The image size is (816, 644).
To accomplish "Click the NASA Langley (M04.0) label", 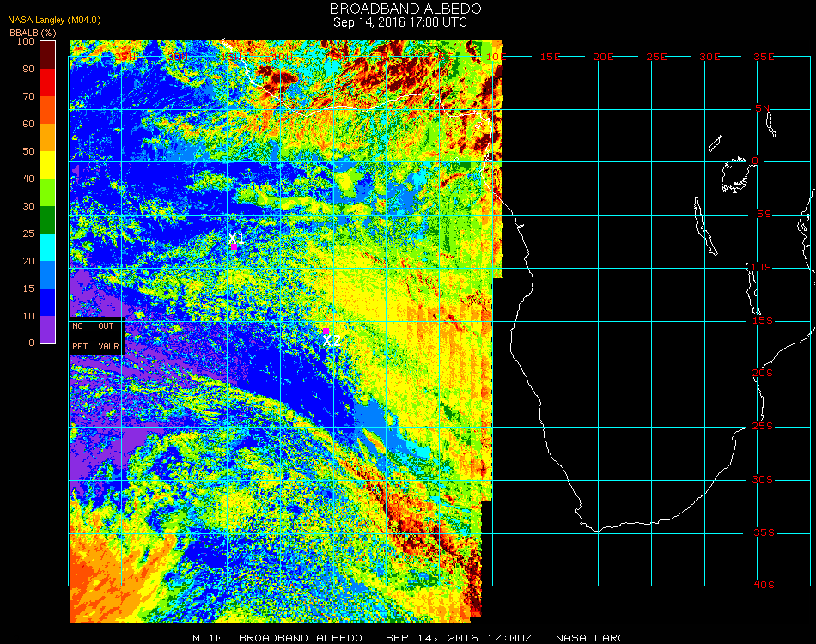I will (54, 21).
